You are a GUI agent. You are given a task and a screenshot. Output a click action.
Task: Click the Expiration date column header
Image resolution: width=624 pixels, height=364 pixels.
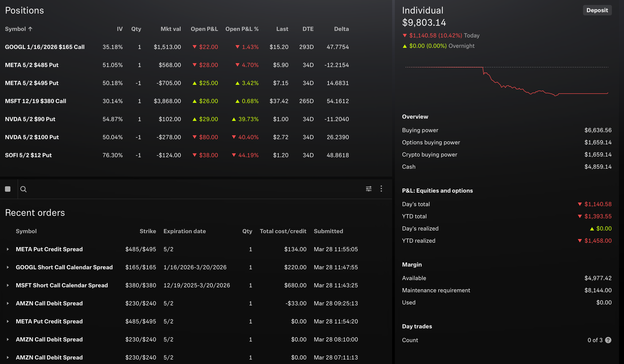pos(184,231)
